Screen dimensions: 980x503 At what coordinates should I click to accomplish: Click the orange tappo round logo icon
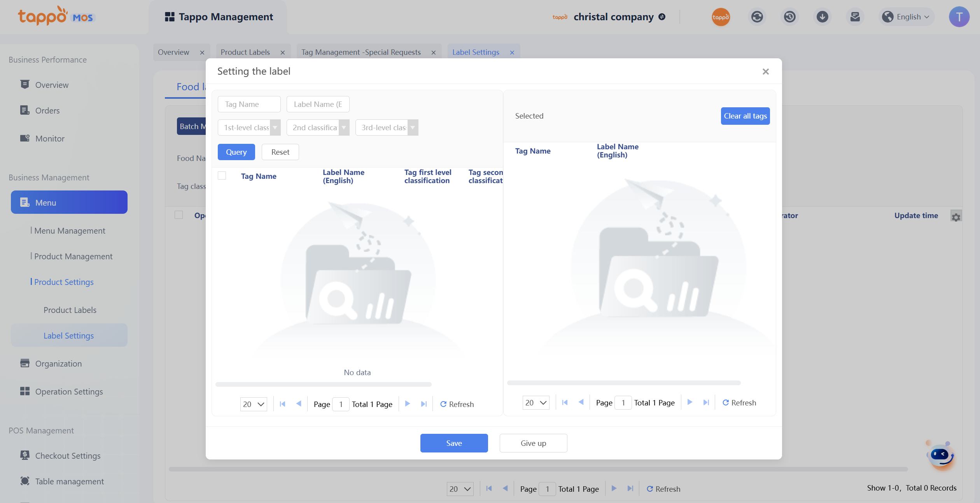point(721,17)
